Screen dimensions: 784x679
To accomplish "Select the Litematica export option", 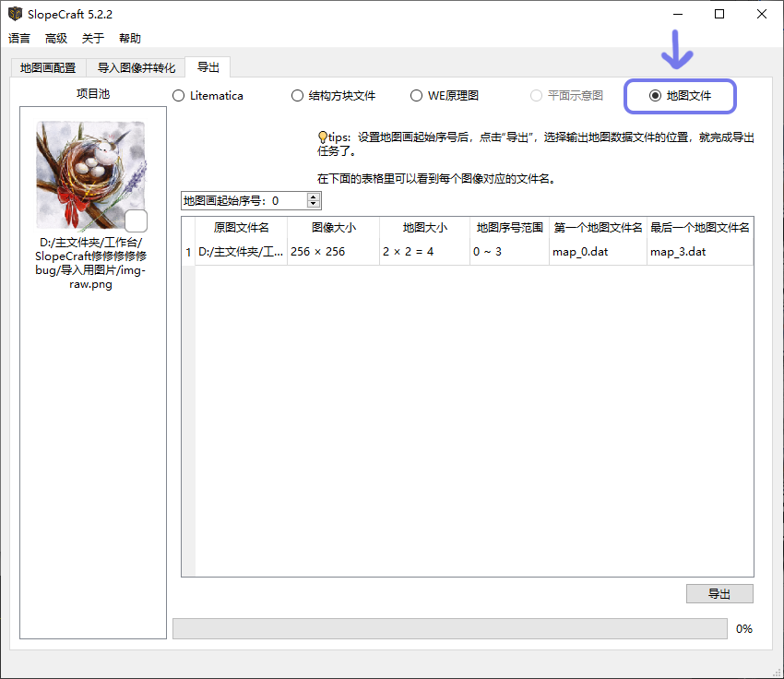I will click(179, 96).
